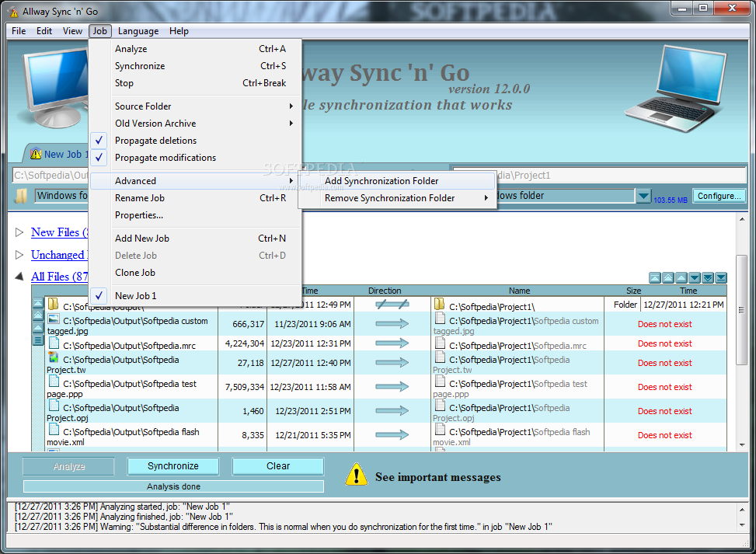Open the See important messages link
The height and width of the screenshot is (554, 756).
click(437, 477)
